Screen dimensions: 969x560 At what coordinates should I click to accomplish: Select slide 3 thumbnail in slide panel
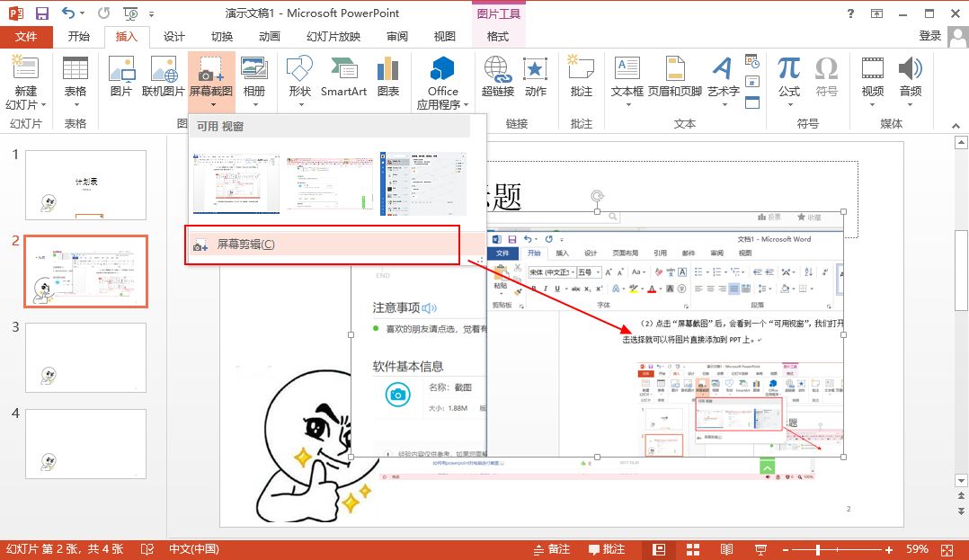[85, 357]
